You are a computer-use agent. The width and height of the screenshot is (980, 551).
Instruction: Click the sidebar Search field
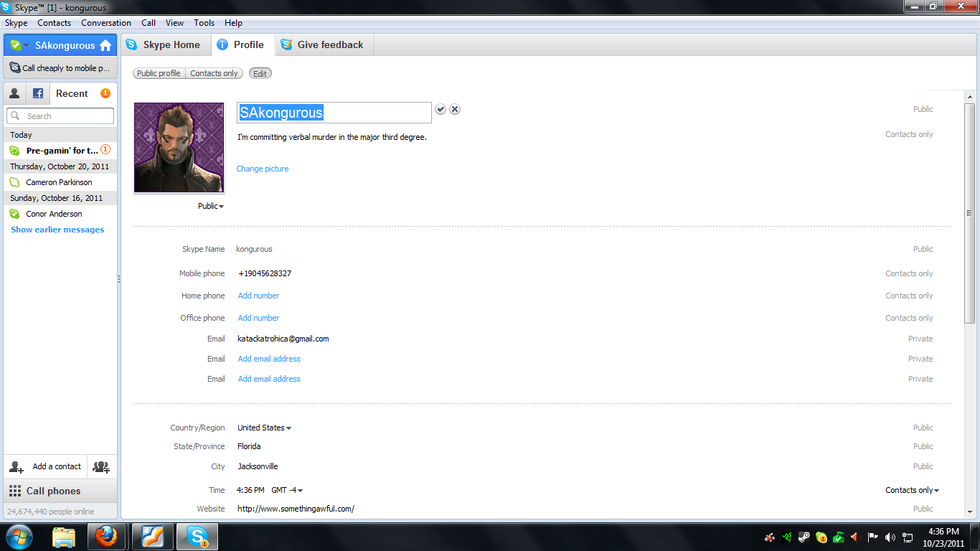pyautogui.click(x=60, y=116)
